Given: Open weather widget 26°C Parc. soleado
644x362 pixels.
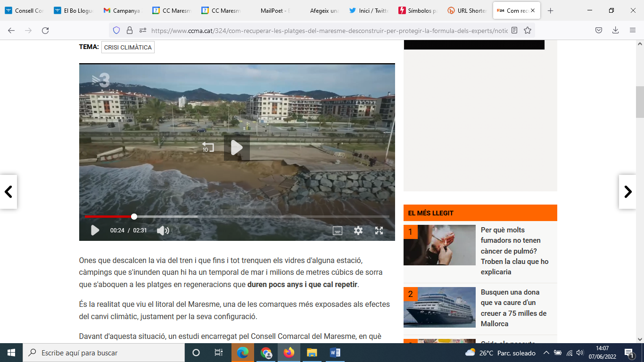Looking at the screenshot, I should click(500, 353).
